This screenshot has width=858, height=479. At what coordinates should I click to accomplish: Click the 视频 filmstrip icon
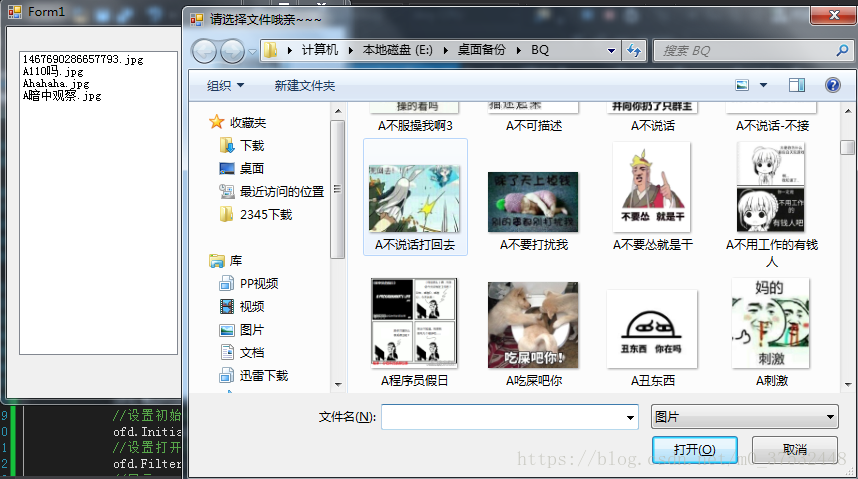click(x=227, y=307)
